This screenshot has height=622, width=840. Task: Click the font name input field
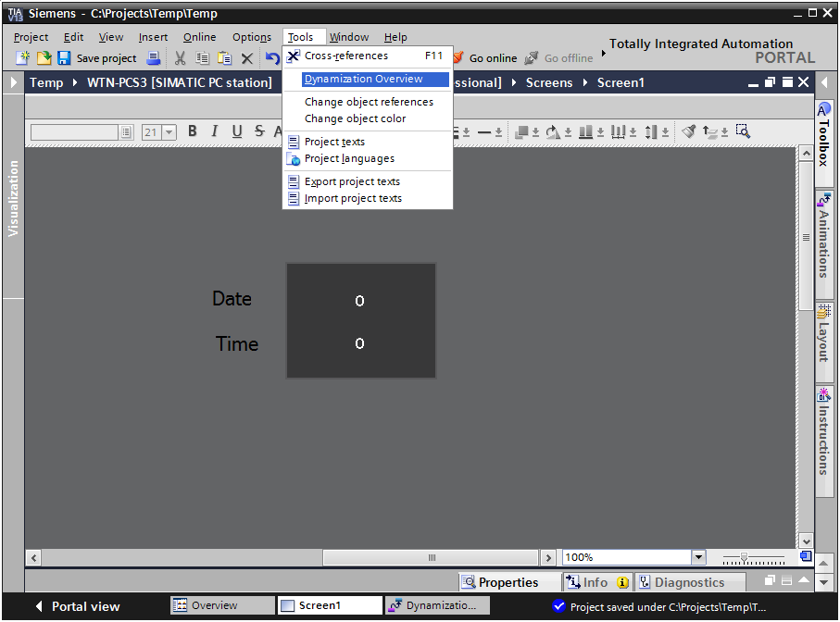click(x=74, y=131)
